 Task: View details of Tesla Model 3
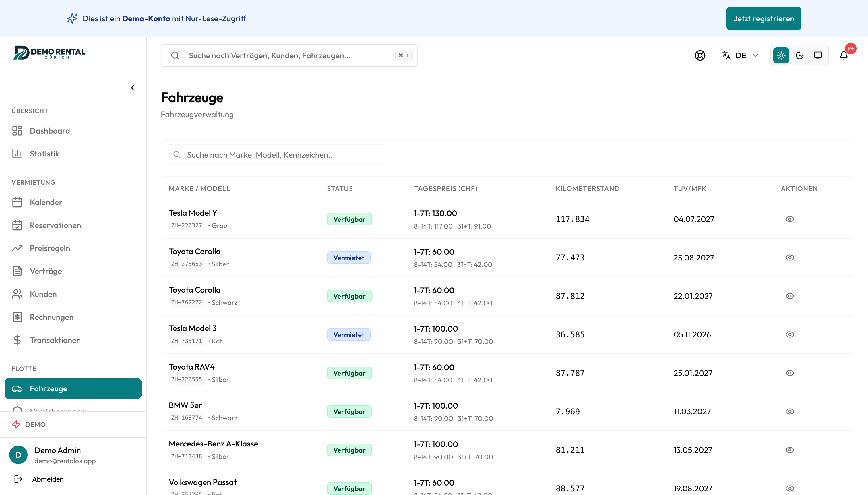790,334
